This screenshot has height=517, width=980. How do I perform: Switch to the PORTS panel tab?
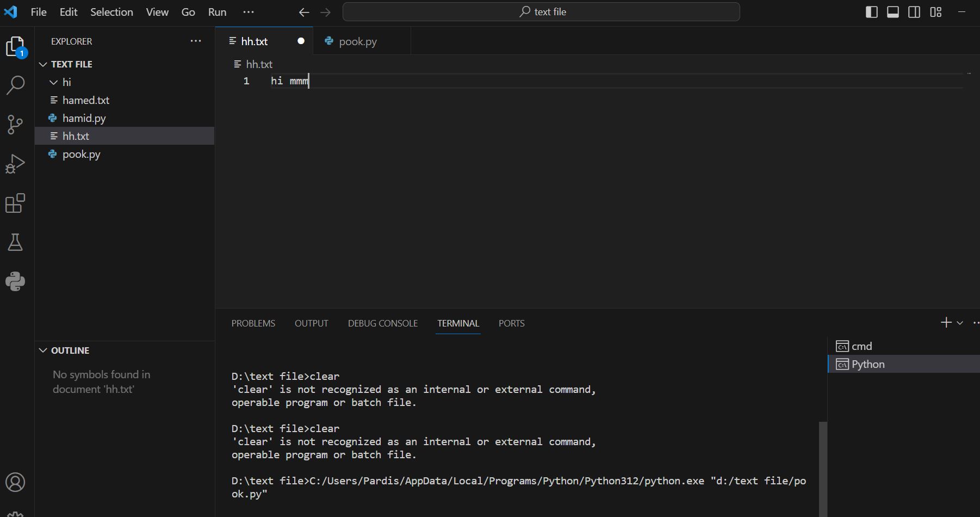coord(512,323)
